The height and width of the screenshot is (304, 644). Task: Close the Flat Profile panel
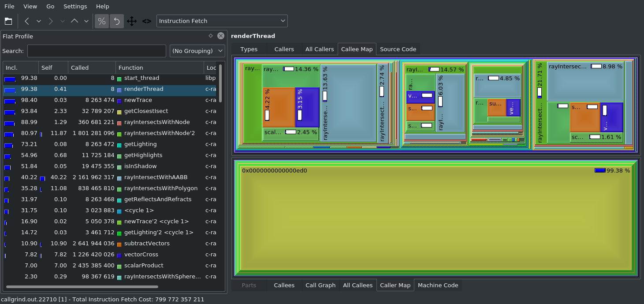(221, 36)
